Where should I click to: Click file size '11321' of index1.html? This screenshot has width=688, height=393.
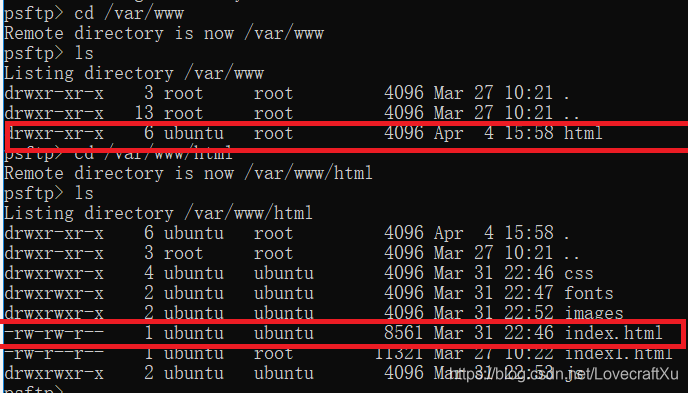(398, 353)
